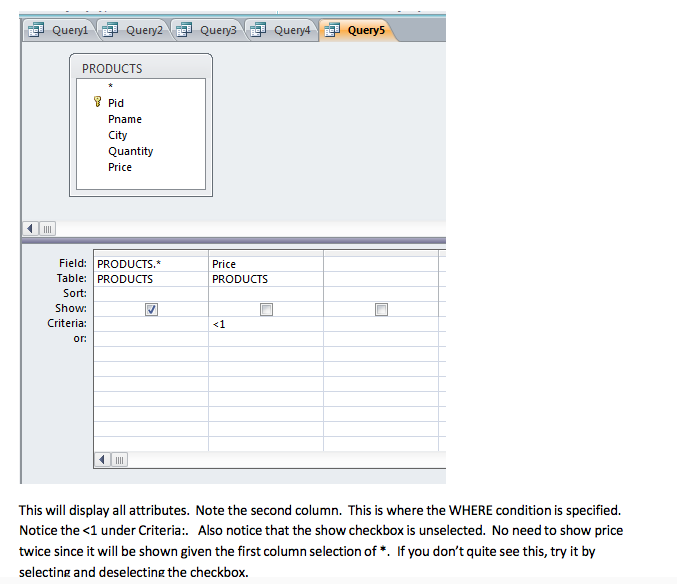Click design grid horizontal scrollbar thumb

[x=120, y=460]
